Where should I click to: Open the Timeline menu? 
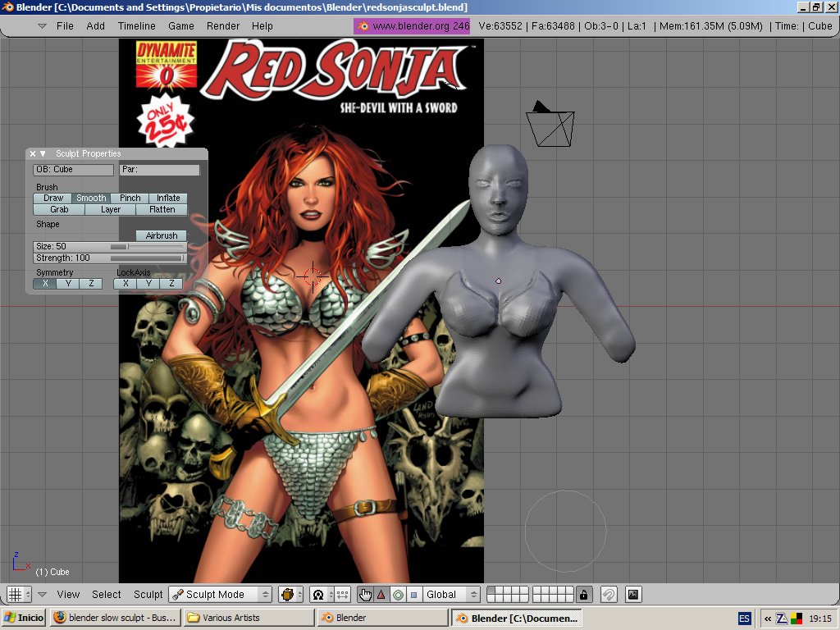[137, 25]
